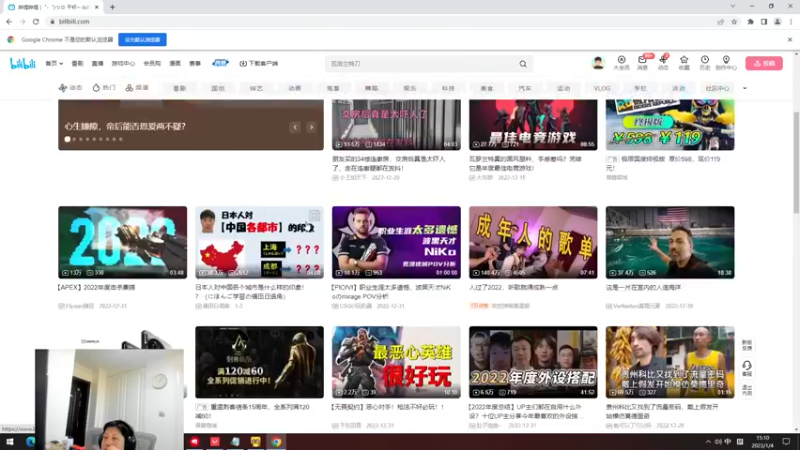Open the 首页 dropdown menu
Viewport: 800px width, 450px height.
[x=54, y=63]
